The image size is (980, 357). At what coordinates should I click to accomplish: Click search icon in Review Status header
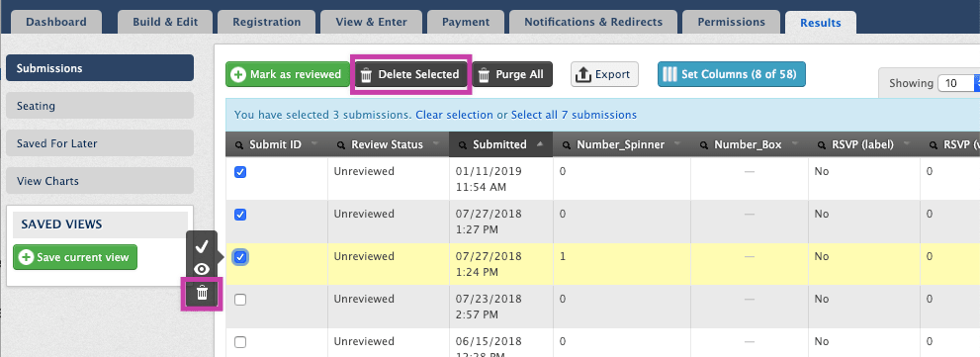click(341, 145)
